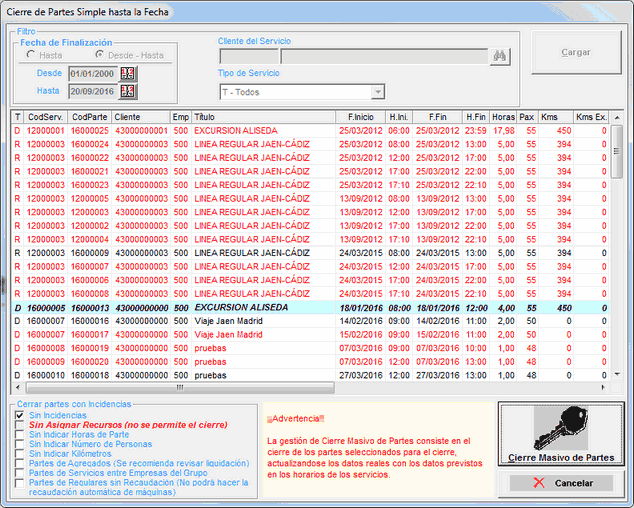Viewport: 634px width, 508px height.
Task: Select row with CodParte 16000022
Action: click(311, 158)
